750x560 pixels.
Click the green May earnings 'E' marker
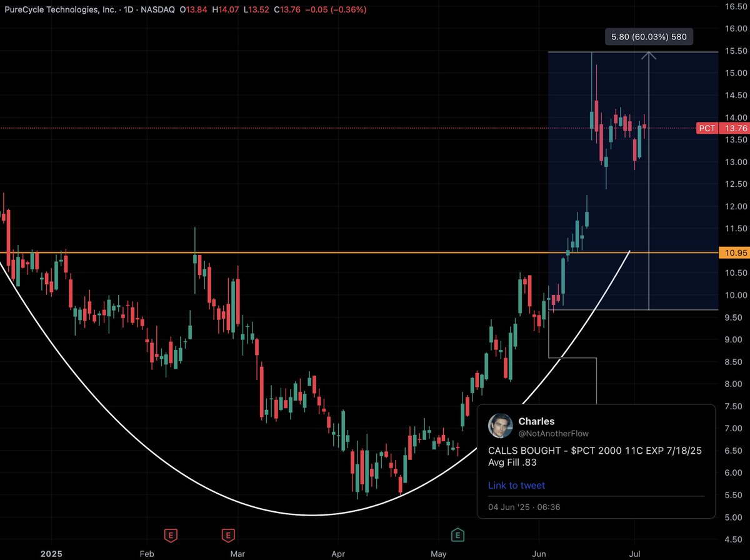pos(457,535)
